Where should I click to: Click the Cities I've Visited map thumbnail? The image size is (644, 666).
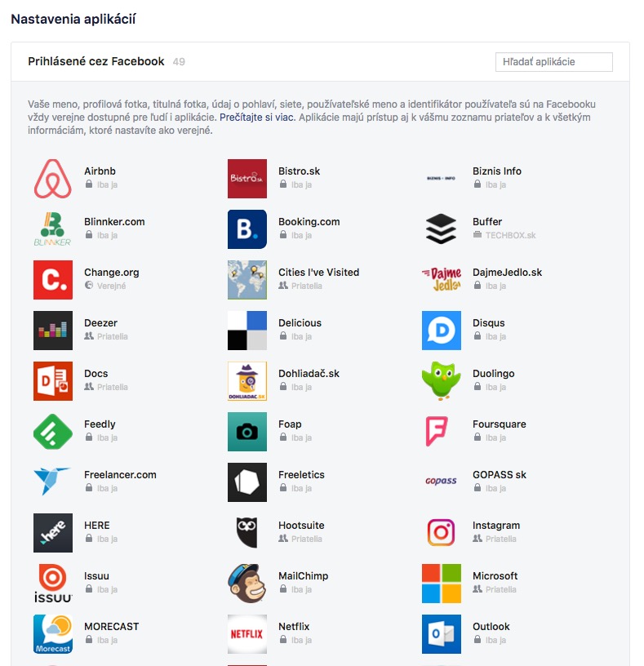point(246,280)
